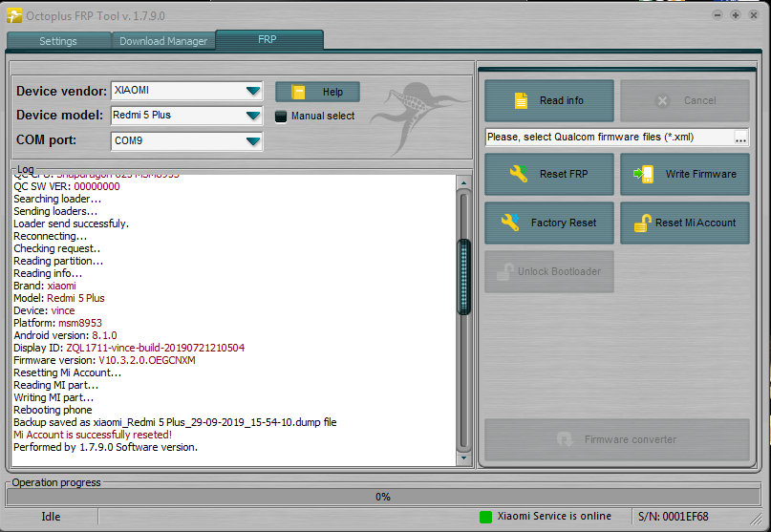Screen dimensions: 771x532
Task: Click the Reset FRP button label
Action: (564, 174)
